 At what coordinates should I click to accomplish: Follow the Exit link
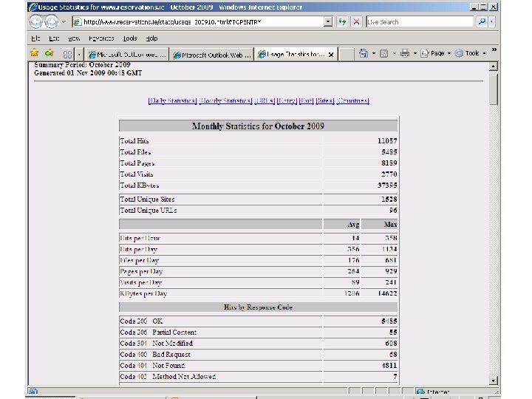pyautogui.click(x=307, y=100)
